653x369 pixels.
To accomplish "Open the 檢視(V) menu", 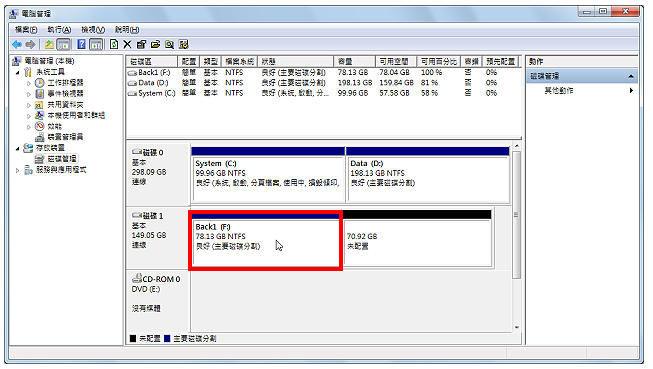I will click(93, 30).
